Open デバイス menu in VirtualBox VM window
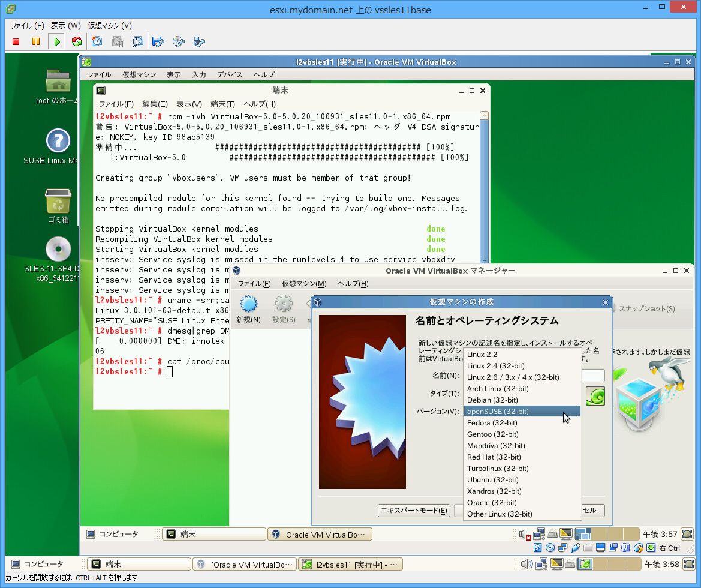Screen dimensions: 701x588 coord(230,75)
